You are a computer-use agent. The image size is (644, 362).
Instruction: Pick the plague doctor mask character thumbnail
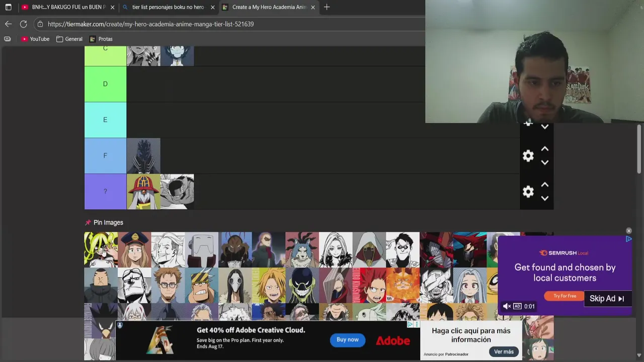(235, 285)
